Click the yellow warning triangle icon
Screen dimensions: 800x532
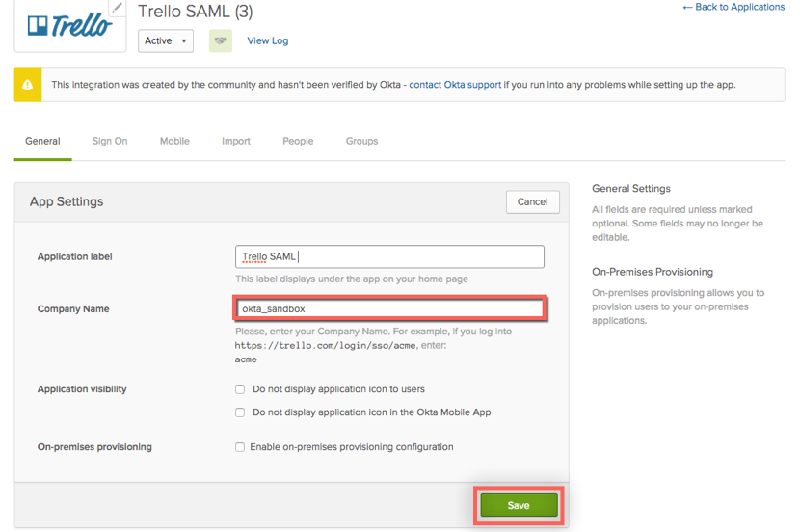click(x=28, y=85)
